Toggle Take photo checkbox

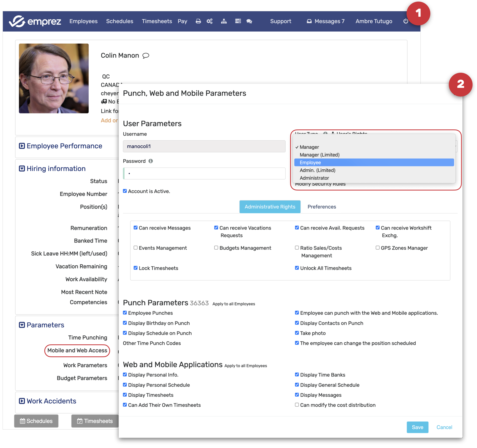click(297, 333)
